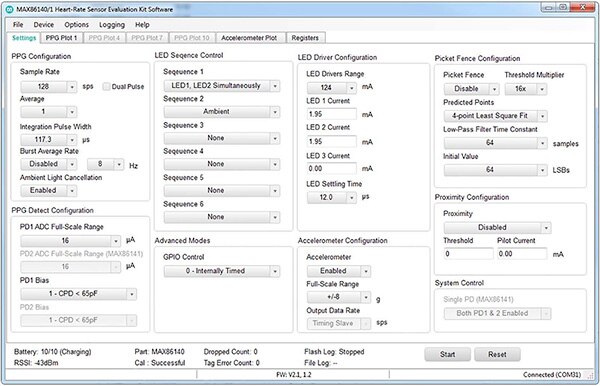Open the PD1 Bias dropdown
This screenshot has width=600, height=386.
78,294
